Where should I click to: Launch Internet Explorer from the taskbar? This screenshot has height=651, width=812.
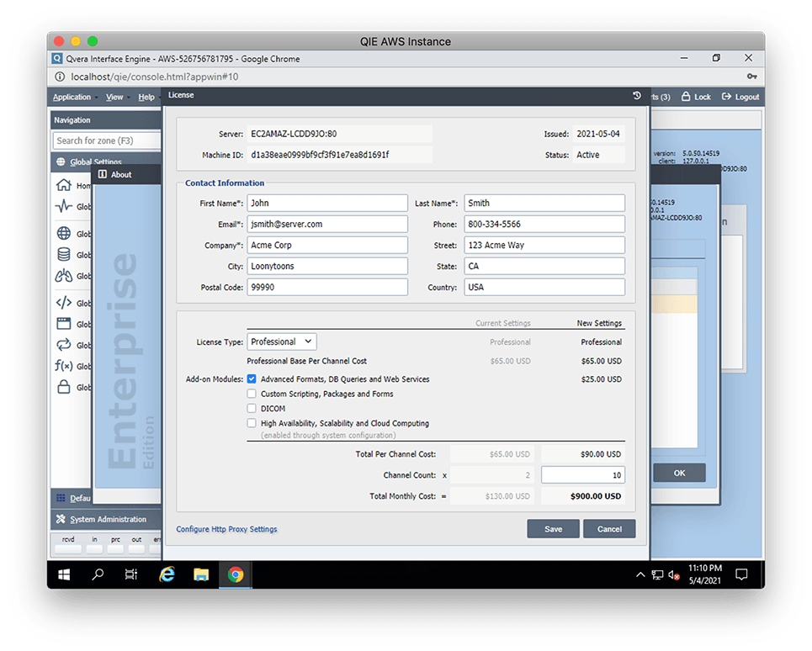pos(167,574)
